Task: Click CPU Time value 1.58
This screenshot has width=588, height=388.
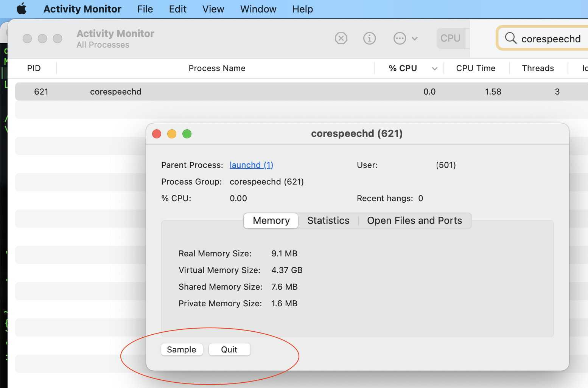Action: [493, 92]
